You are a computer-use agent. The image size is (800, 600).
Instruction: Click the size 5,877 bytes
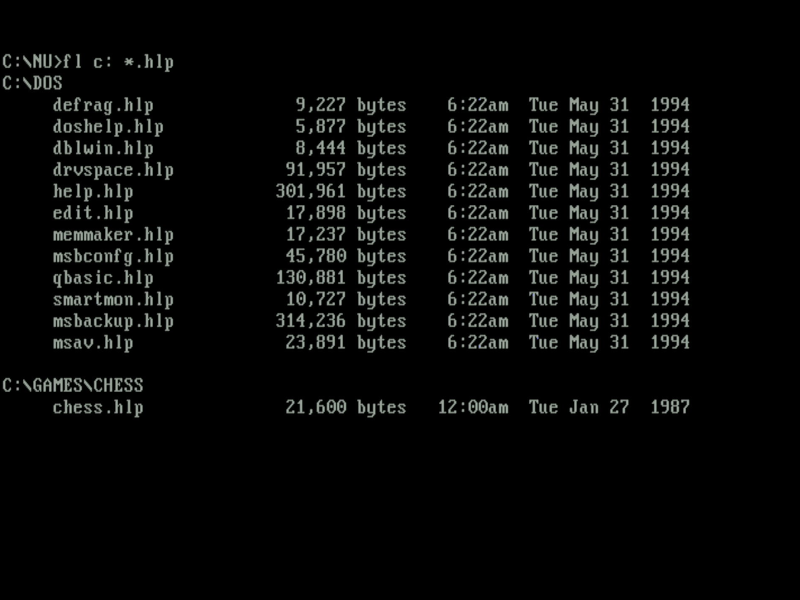click(x=351, y=127)
